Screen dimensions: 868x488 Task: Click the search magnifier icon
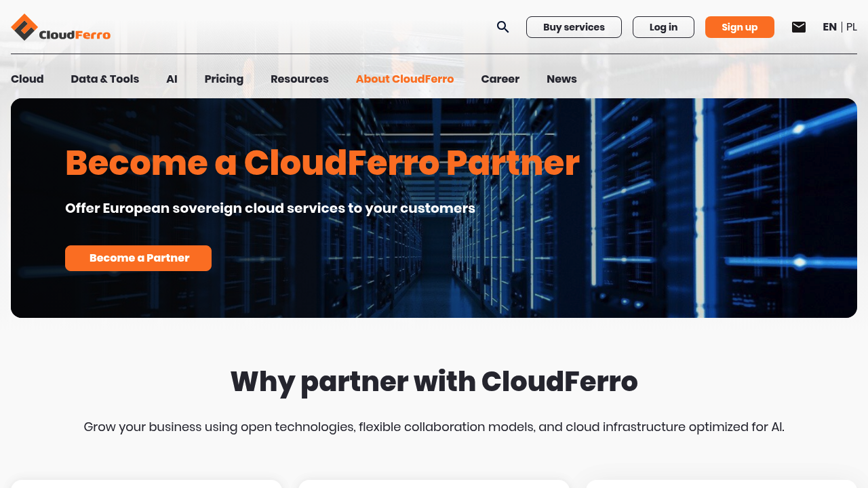(x=502, y=27)
